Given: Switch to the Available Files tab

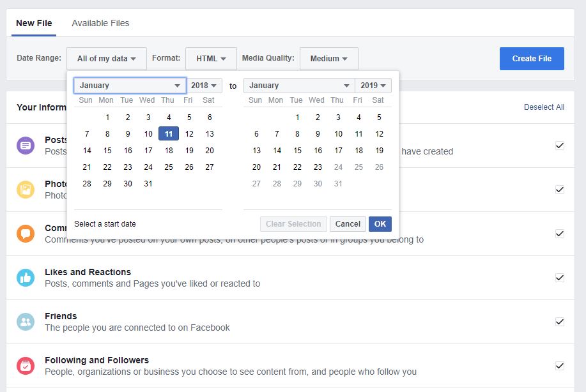Looking at the screenshot, I should (100, 23).
